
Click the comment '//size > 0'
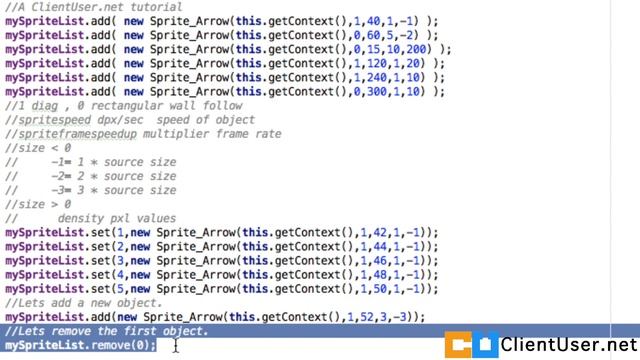coord(38,204)
